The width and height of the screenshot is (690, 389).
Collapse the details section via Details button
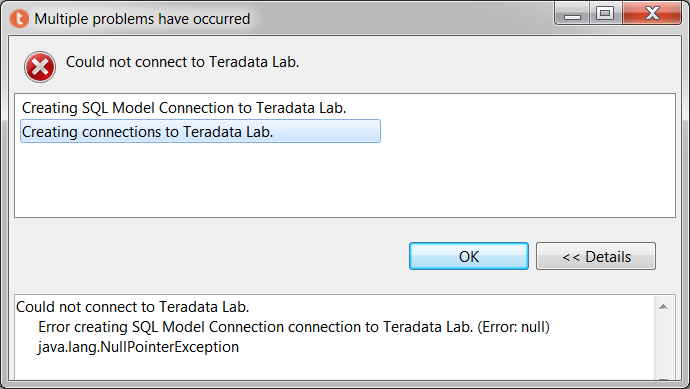coord(596,256)
